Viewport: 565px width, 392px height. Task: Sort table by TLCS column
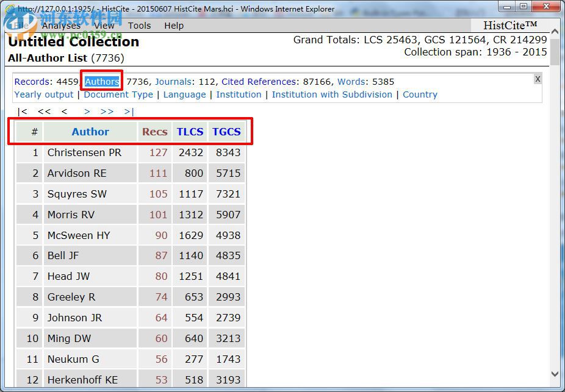190,132
